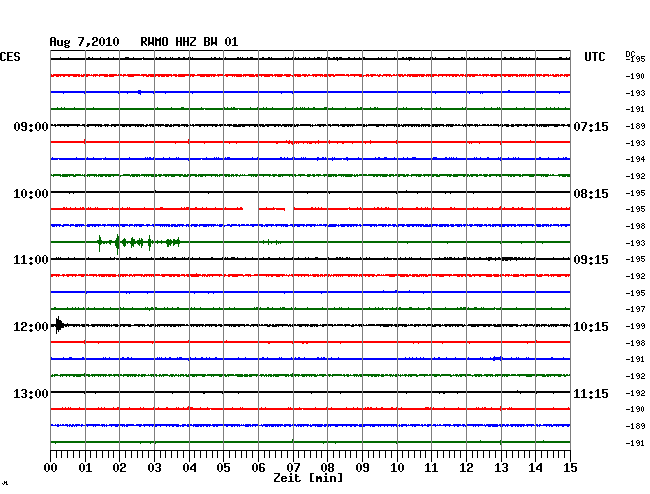The image size is (650, 494).
Task: Select the station label RWMO HHZ BW 01
Action: pos(189,42)
